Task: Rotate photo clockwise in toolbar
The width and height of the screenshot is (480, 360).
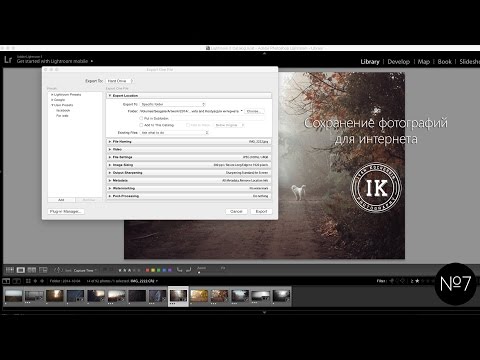Action: 189,270
